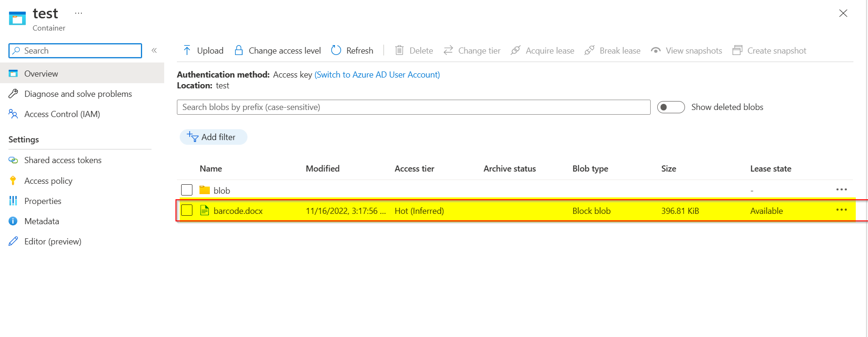Click the Create snapshot label
Viewport: 868px width, 337px height.
click(777, 51)
